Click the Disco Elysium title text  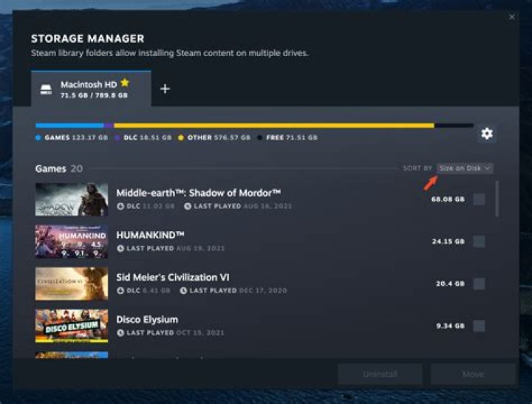click(x=147, y=320)
